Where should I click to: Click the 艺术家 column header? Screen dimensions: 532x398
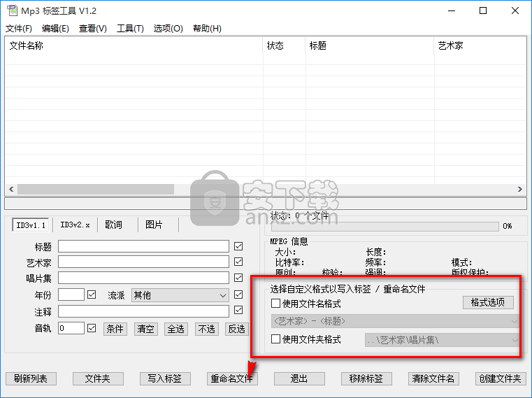(480, 45)
